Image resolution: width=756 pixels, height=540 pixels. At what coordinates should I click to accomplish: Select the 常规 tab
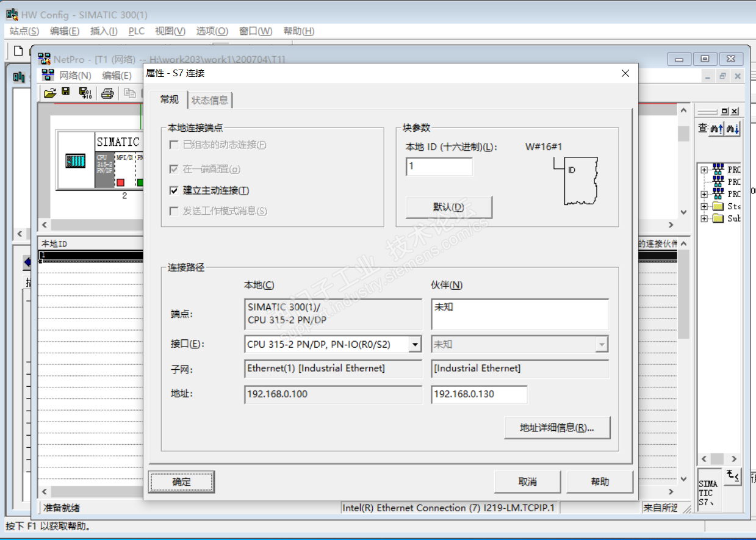(169, 99)
